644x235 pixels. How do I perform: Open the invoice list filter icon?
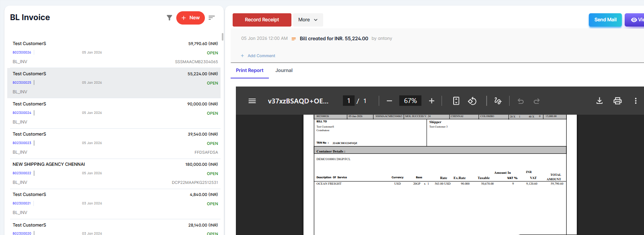coord(169,18)
